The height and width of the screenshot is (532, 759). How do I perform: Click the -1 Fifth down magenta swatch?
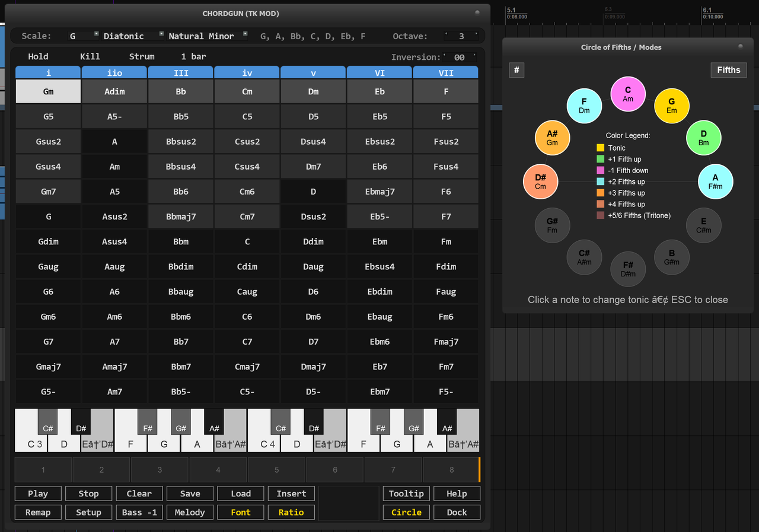coord(601,170)
